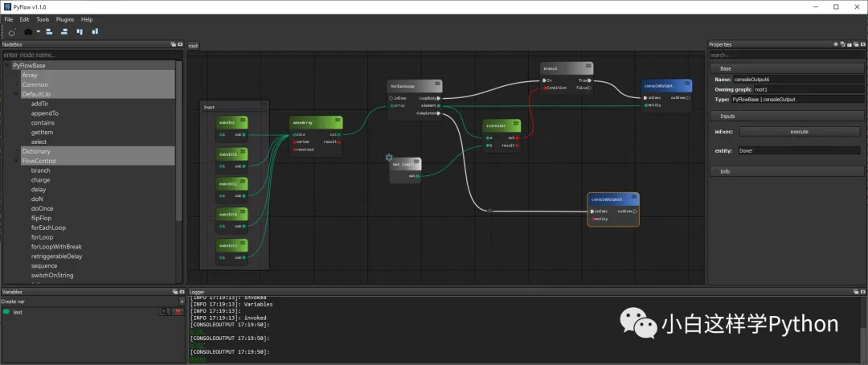Click the fourth align toolbar icon
The image size is (868, 365).
[95, 32]
